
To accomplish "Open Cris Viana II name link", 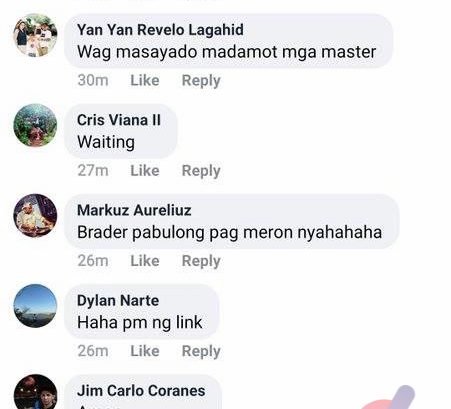I will (119, 120).
